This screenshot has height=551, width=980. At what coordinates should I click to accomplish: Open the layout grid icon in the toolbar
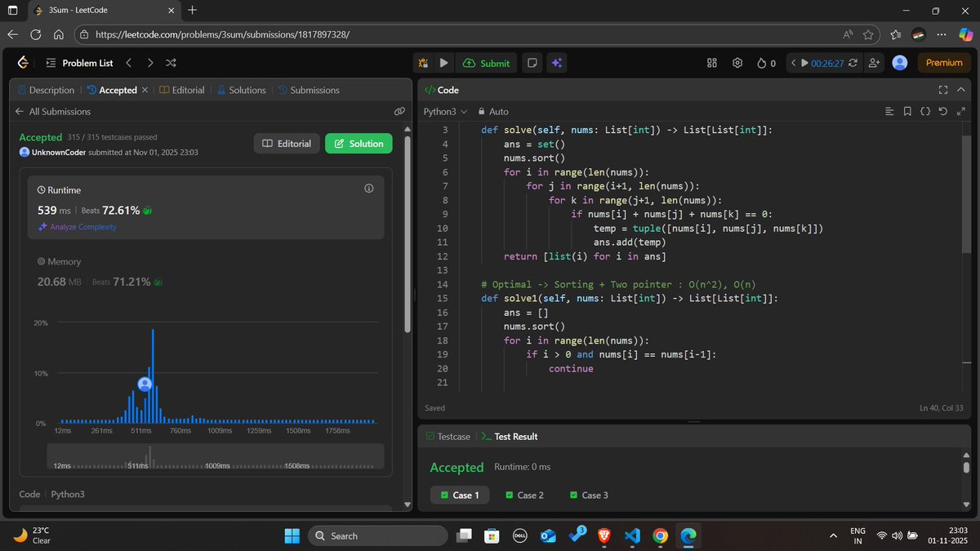point(711,63)
